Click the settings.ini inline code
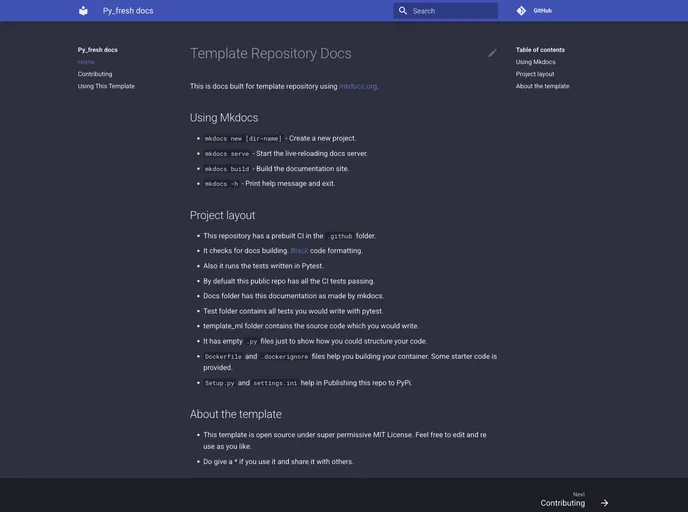This screenshot has width=688, height=512. click(275, 383)
